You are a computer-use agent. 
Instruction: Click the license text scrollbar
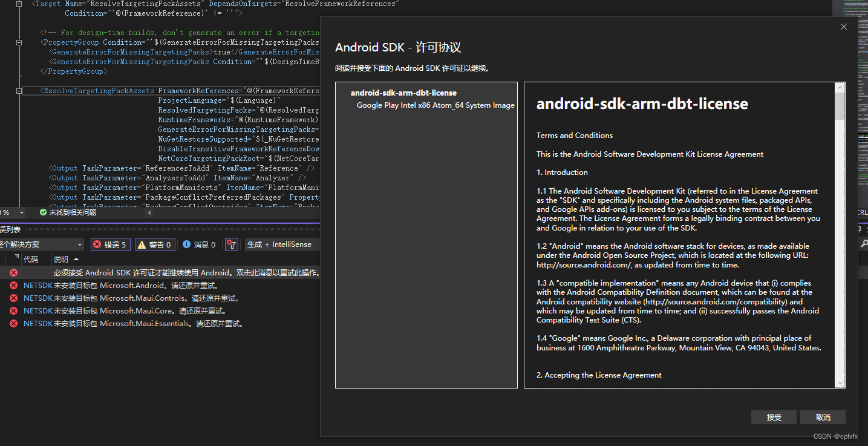tap(840, 103)
